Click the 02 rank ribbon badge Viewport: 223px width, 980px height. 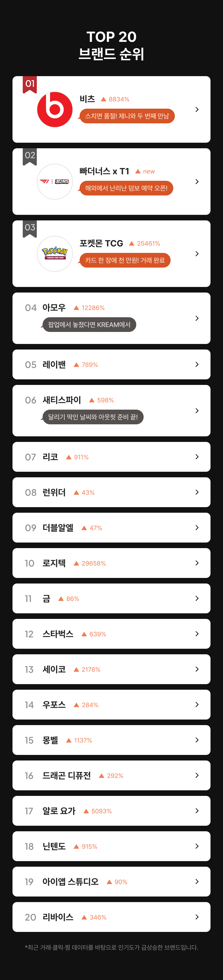tap(30, 156)
